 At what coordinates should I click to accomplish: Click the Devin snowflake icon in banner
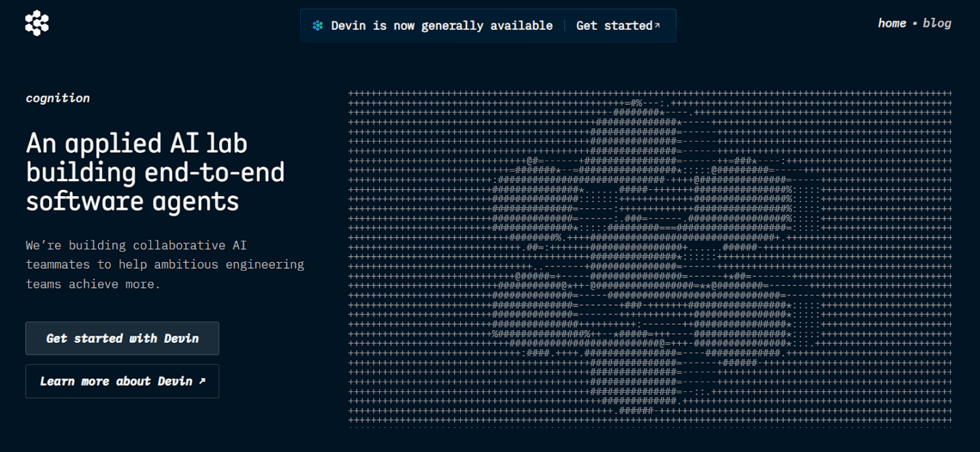[x=317, y=26]
